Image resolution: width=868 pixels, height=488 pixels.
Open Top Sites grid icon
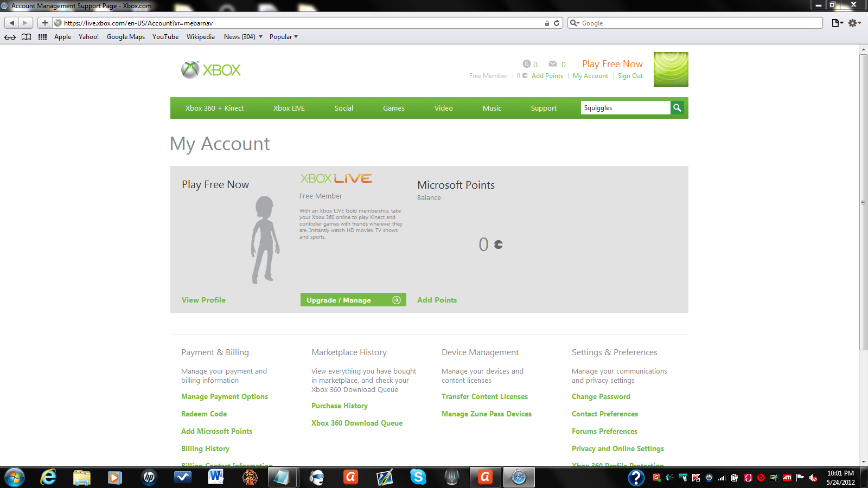point(42,37)
